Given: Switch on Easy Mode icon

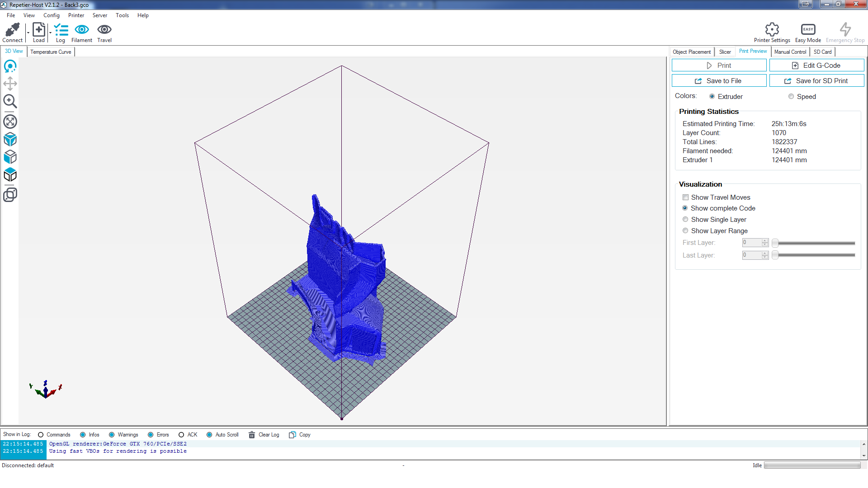Looking at the screenshot, I should click(x=808, y=30).
